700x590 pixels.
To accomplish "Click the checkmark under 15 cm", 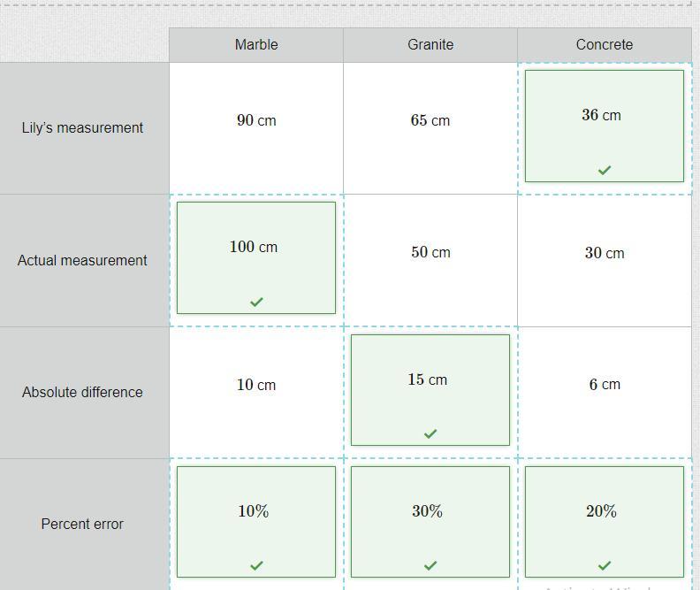I will pos(430,433).
